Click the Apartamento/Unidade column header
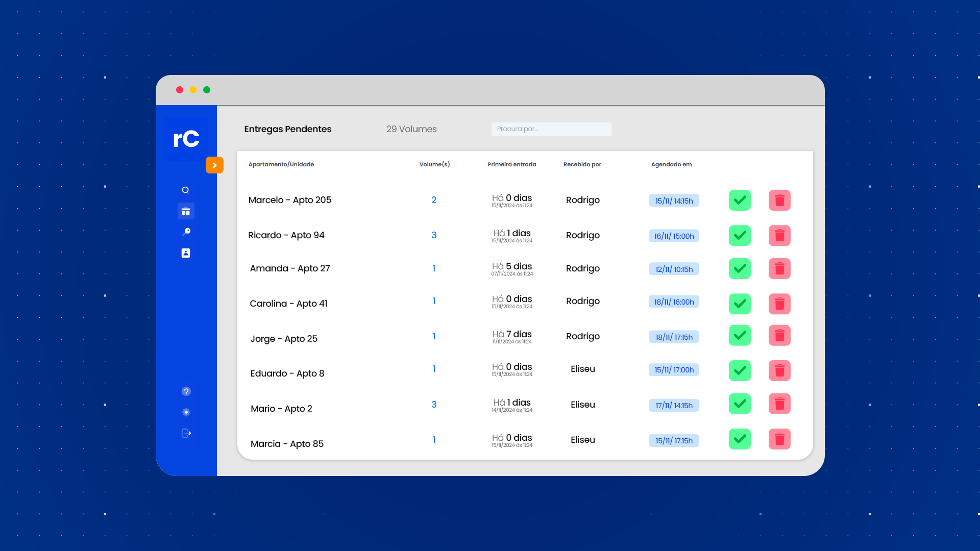Image resolution: width=980 pixels, height=551 pixels. [281, 164]
